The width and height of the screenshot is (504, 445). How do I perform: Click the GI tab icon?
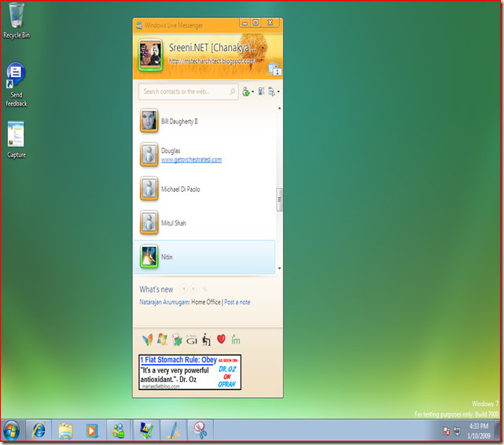pos(192,340)
